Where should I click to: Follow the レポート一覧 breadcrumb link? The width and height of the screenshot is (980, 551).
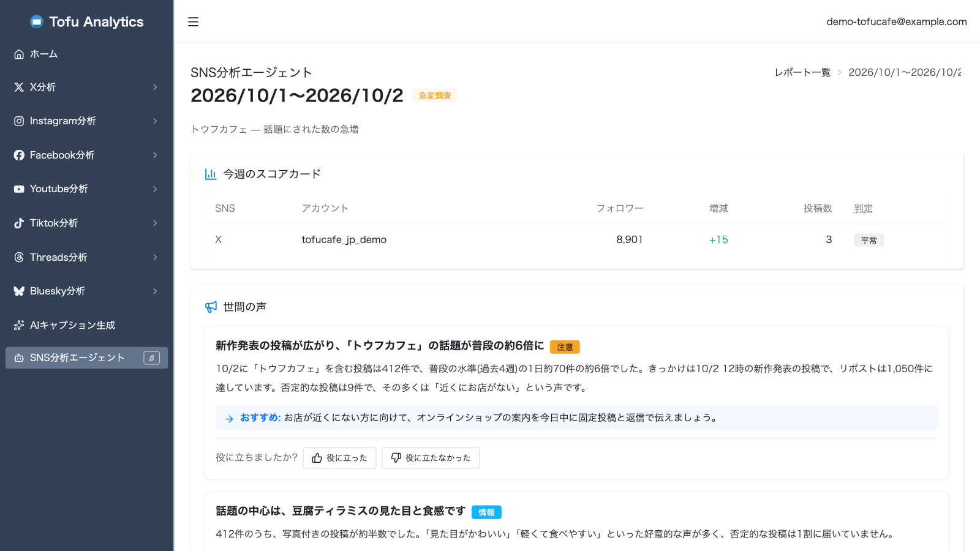pyautogui.click(x=802, y=72)
